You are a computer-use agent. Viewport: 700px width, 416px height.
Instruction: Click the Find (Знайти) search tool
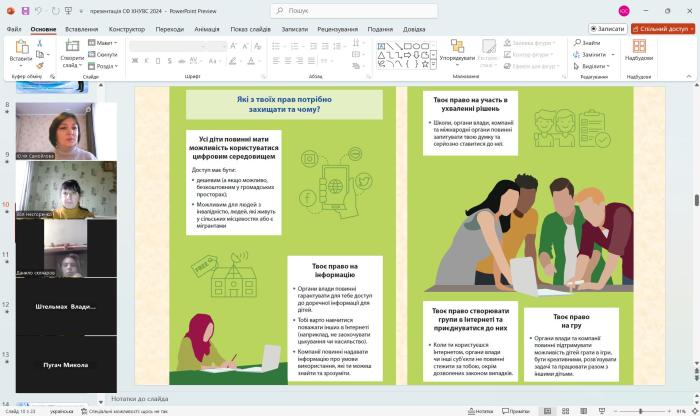[589, 43]
